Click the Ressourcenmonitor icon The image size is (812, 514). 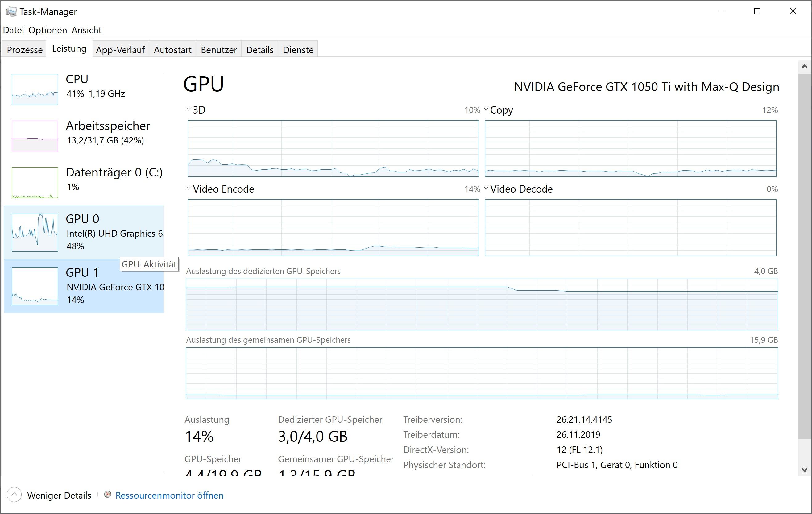point(108,495)
